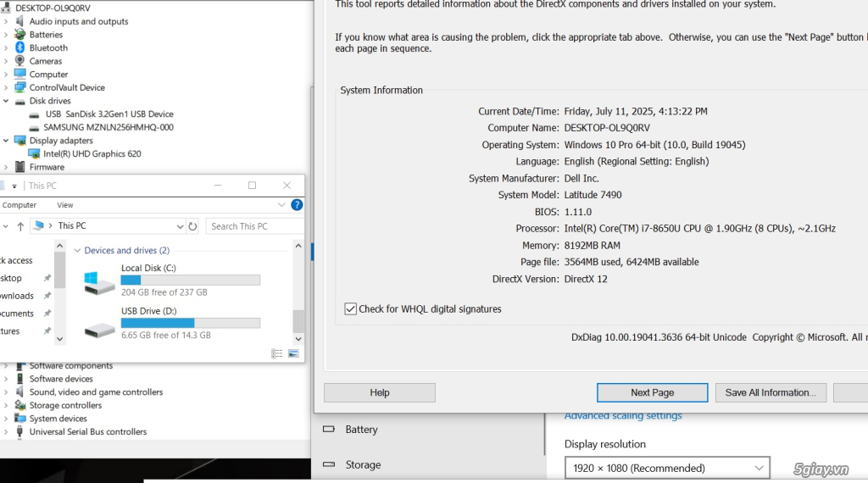Click the Battery icon in Settings sidebar
Screen dimensions: 868x483
[x=329, y=429]
